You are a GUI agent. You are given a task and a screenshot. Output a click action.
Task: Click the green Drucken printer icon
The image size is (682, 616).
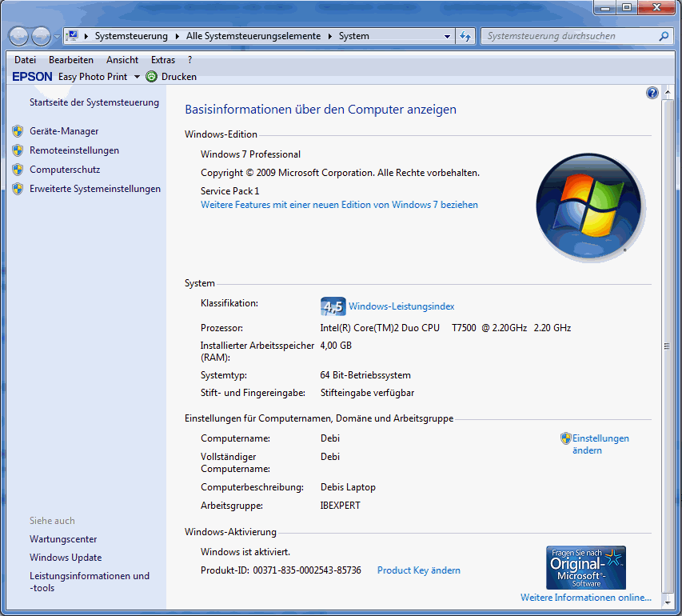[x=151, y=77]
